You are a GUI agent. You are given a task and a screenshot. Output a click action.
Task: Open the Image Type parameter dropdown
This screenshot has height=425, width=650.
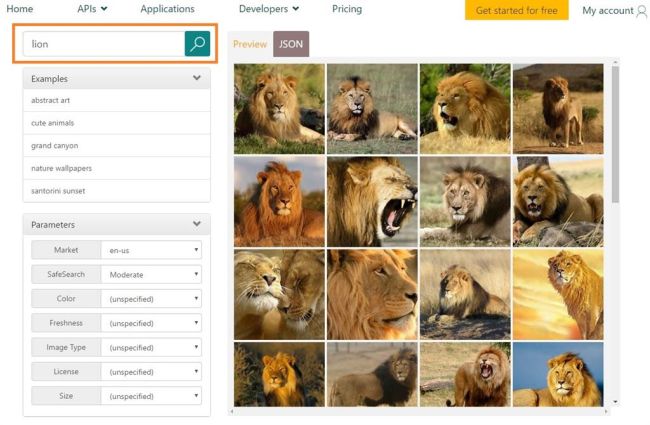pos(151,347)
